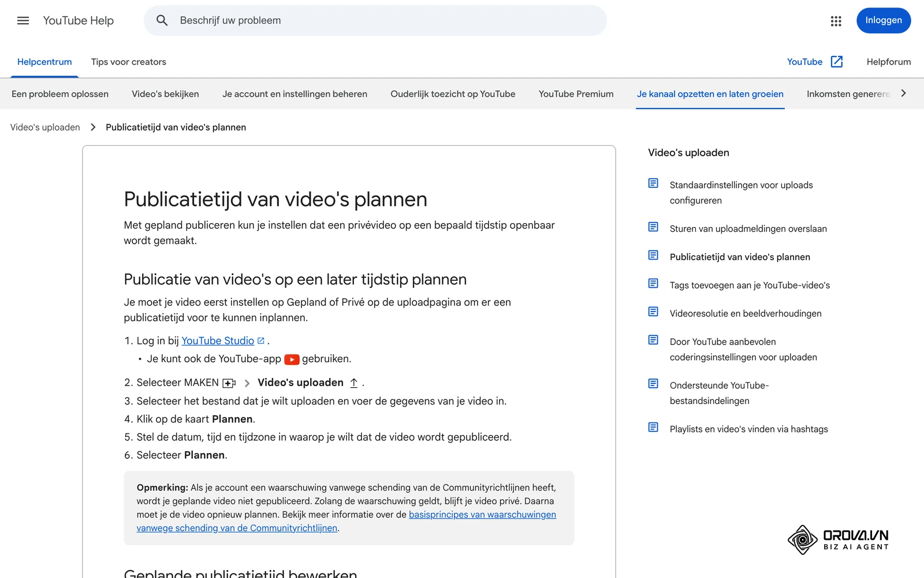Click the upload arrow icon in step 2
The width and height of the screenshot is (924, 578).
tap(354, 383)
